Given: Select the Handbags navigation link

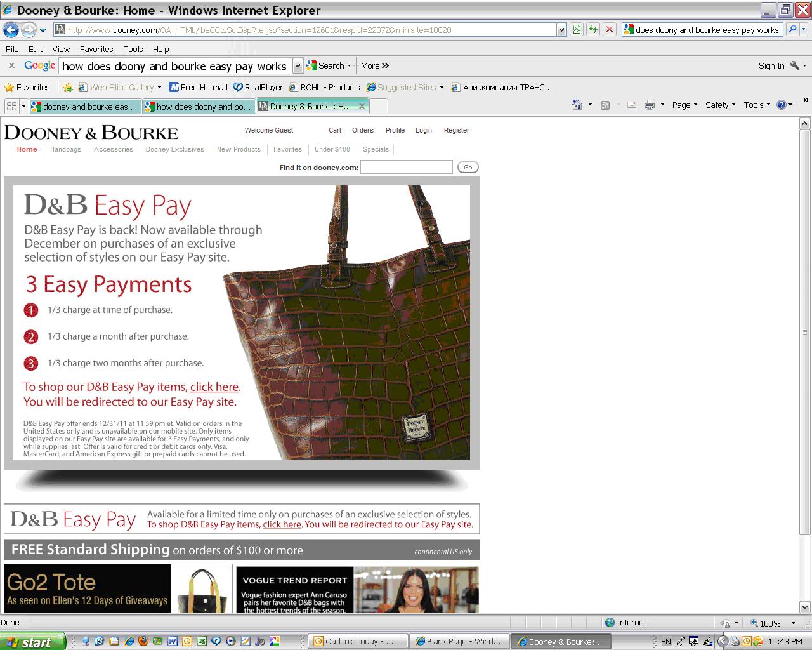Looking at the screenshot, I should click(65, 150).
